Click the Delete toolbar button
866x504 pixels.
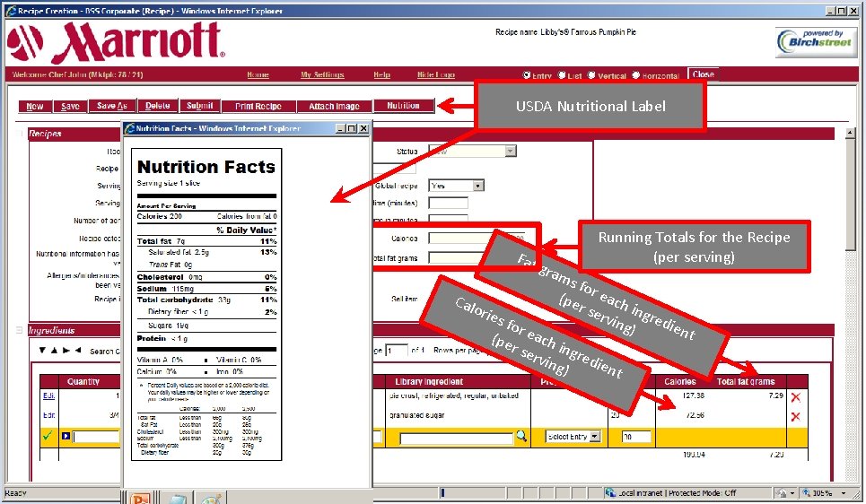point(157,106)
